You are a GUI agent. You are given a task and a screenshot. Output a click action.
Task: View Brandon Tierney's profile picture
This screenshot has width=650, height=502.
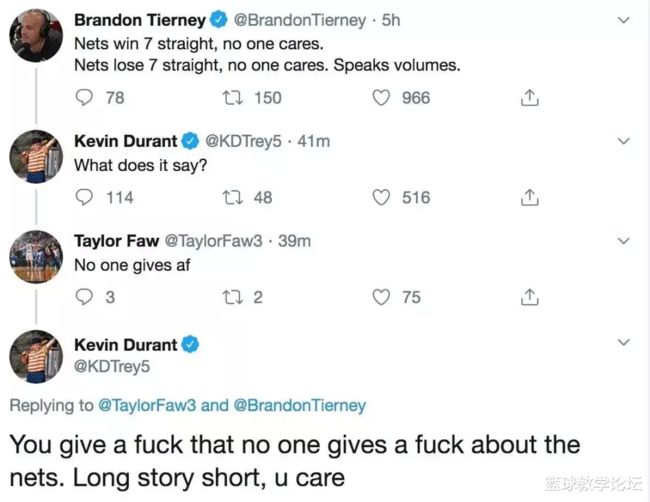point(36,36)
